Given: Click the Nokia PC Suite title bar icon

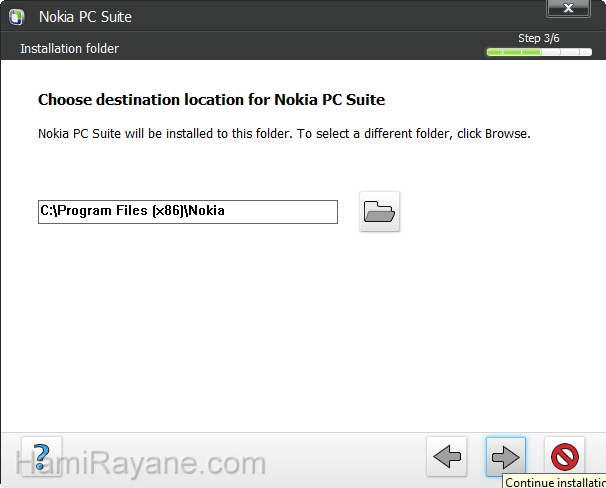Looking at the screenshot, I should (17, 17).
